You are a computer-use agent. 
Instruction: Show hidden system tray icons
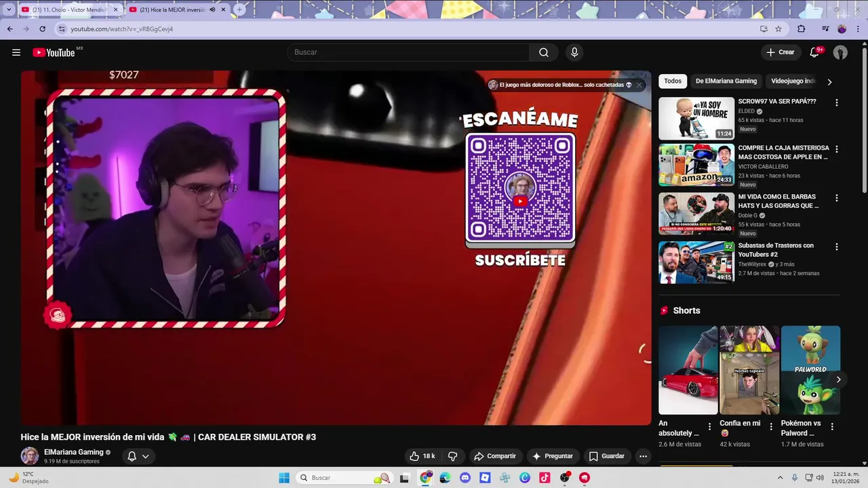pyautogui.click(x=780, y=478)
